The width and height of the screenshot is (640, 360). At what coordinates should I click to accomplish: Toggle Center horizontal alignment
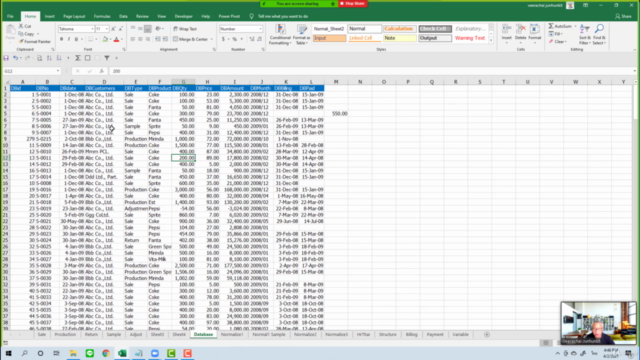click(x=140, y=39)
